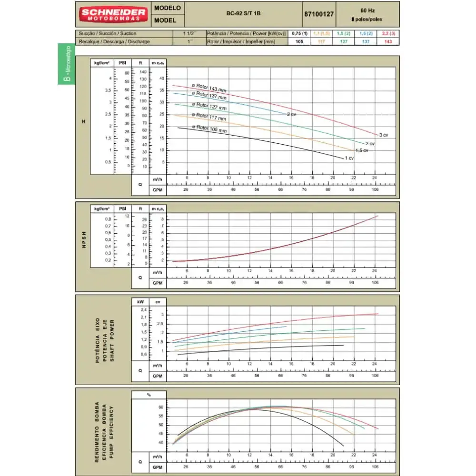Image resolution: width=476 pixels, height=476 pixels.
Task: Click the SHAFT POWER vertical title
Action: tap(112, 340)
